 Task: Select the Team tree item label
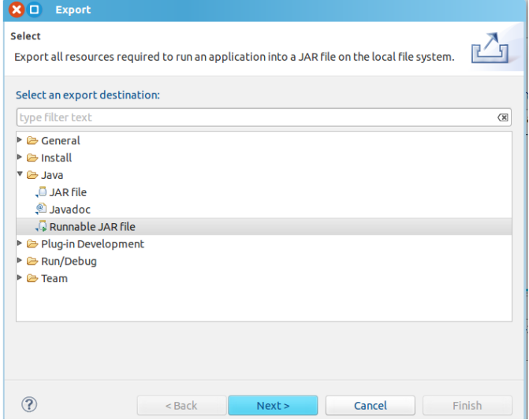(x=54, y=279)
